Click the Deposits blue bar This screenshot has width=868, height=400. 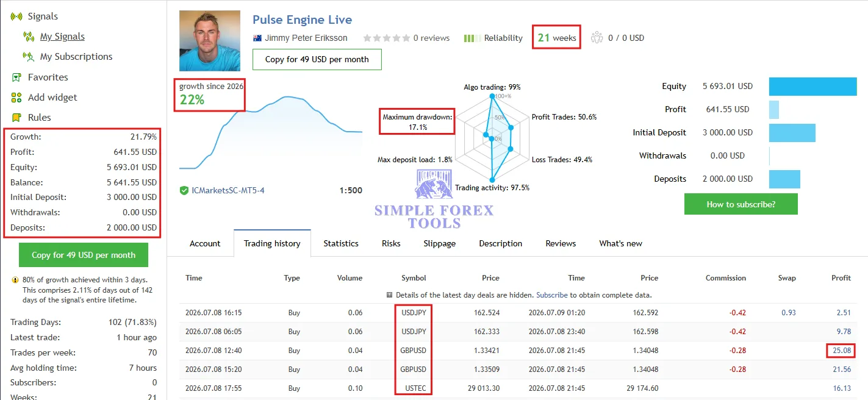tap(784, 179)
